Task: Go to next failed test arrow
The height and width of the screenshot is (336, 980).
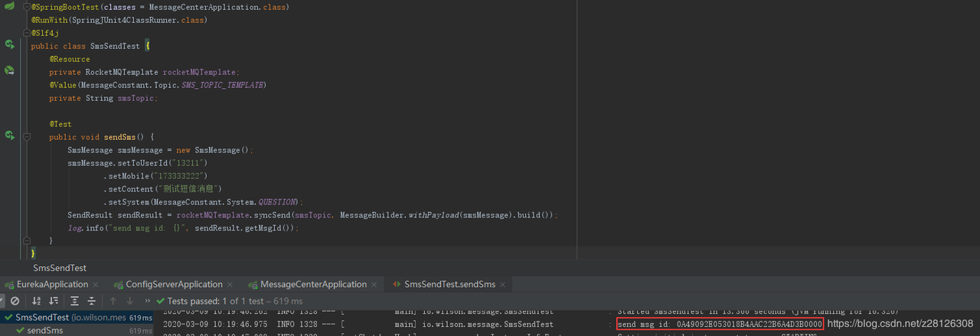Action: click(x=129, y=301)
